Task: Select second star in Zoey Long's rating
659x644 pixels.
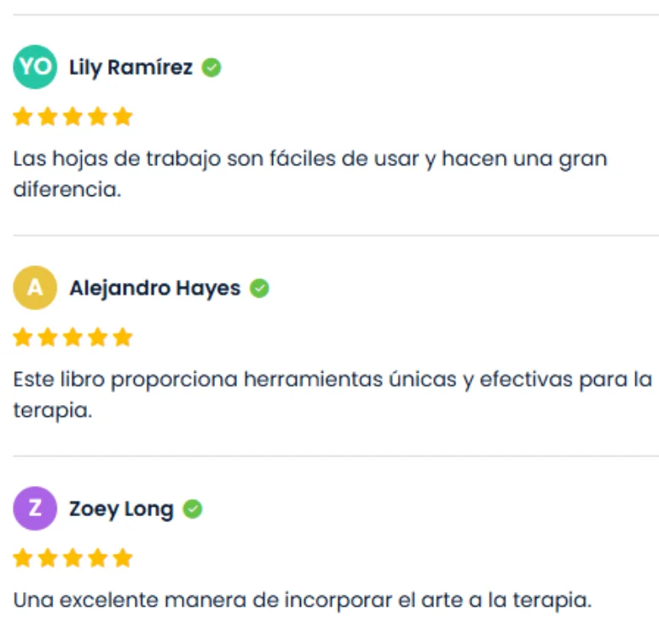Action: coord(48,559)
